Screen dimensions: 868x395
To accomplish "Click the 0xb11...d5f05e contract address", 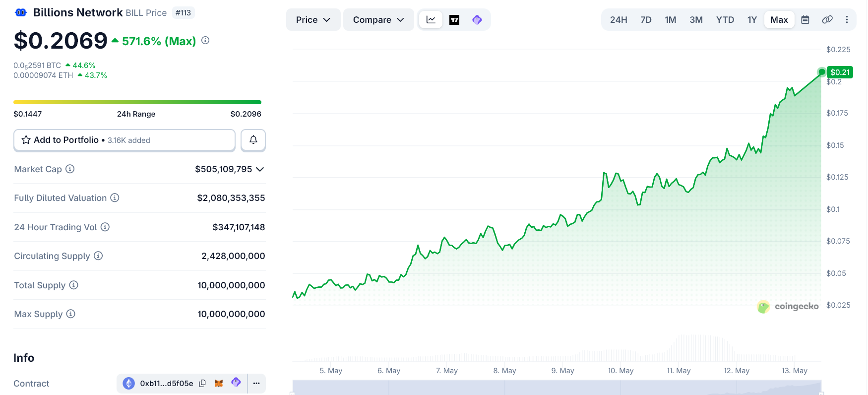I will pyautogui.click(x=167, y=383).
